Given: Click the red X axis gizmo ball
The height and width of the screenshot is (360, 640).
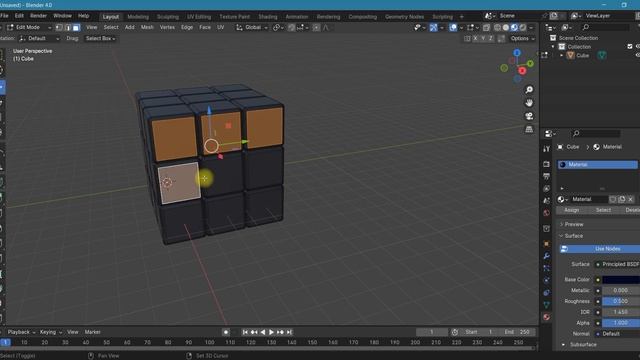Looking at the screenshot, I should 522,71.
